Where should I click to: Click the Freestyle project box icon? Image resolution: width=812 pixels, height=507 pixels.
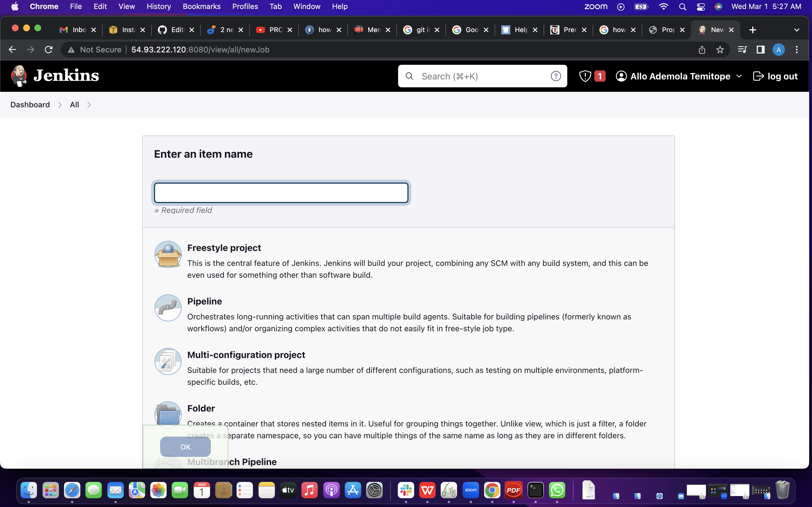point(168,254)
